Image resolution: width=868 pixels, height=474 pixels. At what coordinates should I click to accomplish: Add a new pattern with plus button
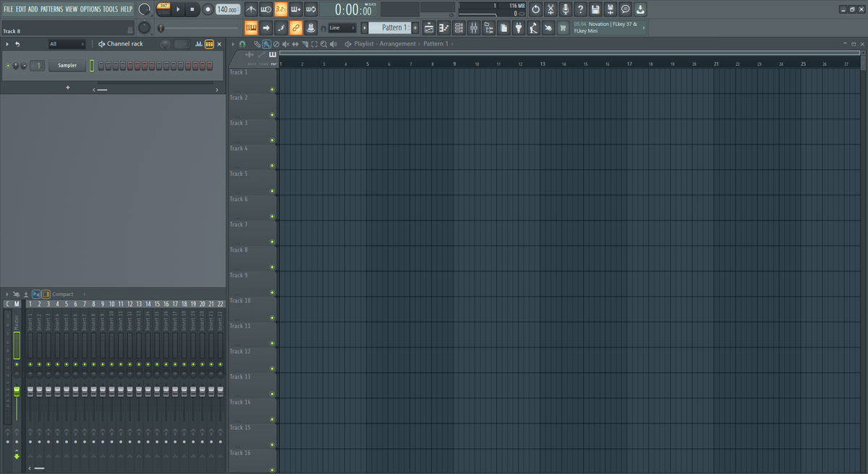(414, 28)
